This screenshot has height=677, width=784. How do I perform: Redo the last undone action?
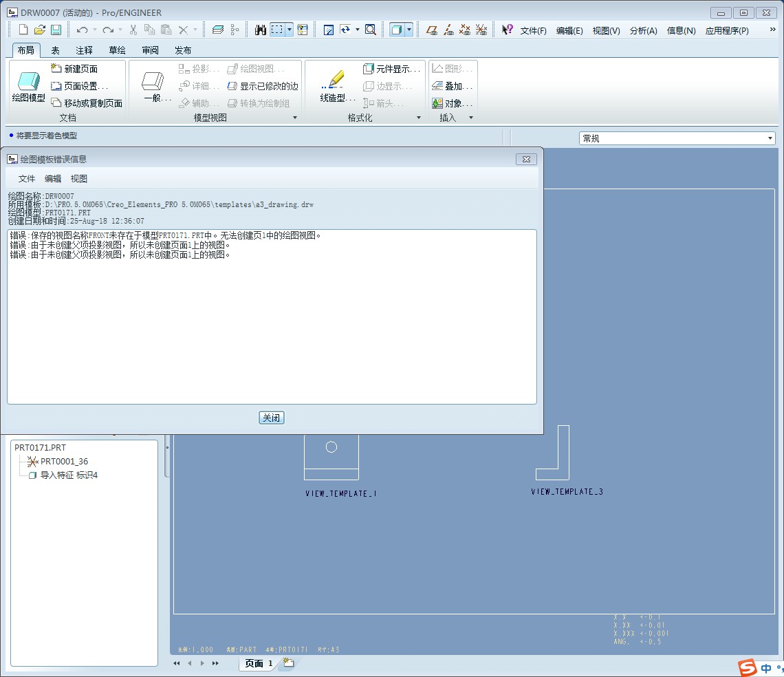107,30
